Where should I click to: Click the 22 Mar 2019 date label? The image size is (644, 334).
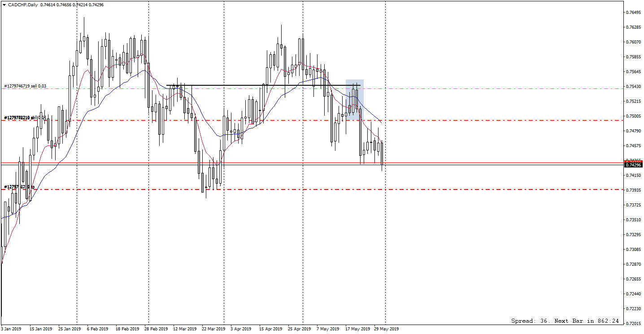[x=213, y=329]
